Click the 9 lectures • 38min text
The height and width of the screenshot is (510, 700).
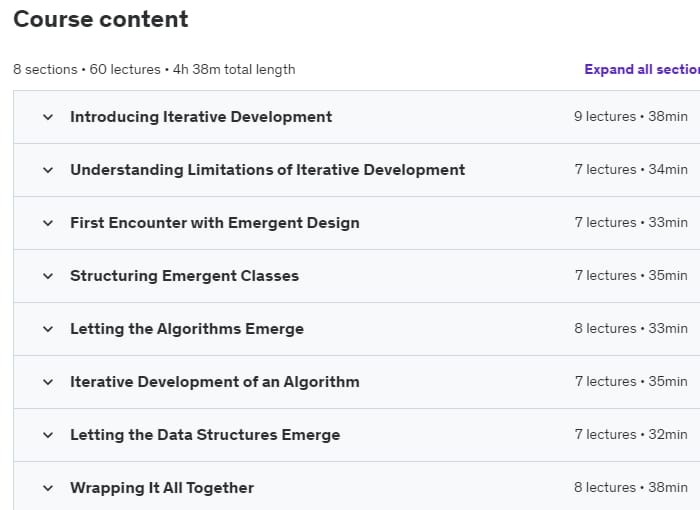click(x=630, y=117)
